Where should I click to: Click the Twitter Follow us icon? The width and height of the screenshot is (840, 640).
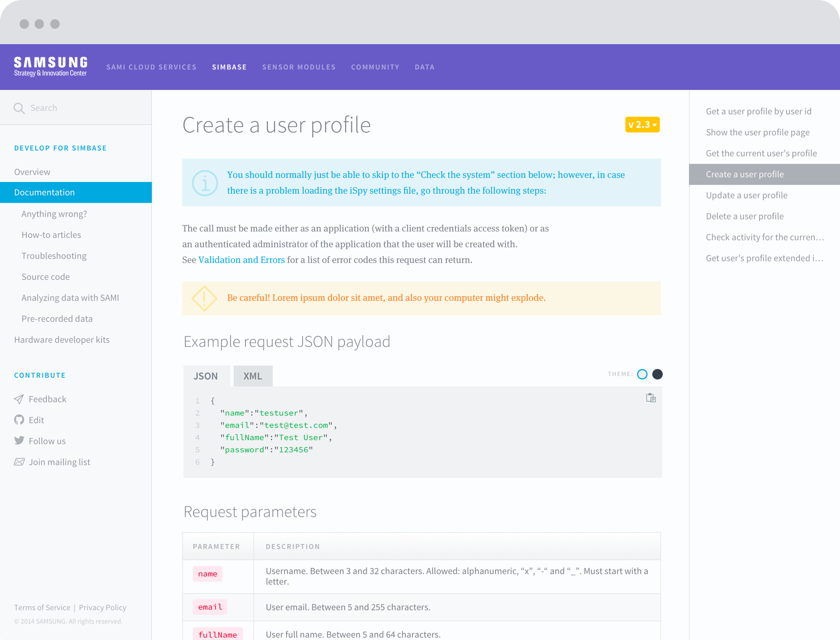19,440
